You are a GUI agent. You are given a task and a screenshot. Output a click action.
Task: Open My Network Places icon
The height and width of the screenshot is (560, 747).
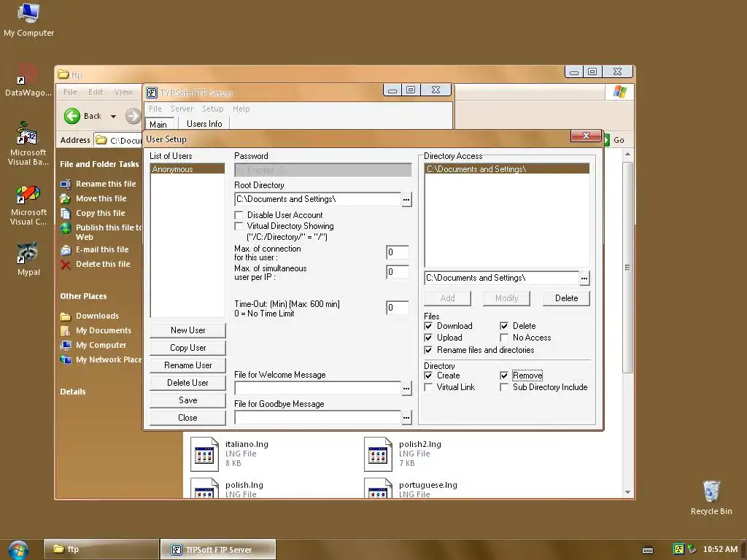[x=65, y=359]
